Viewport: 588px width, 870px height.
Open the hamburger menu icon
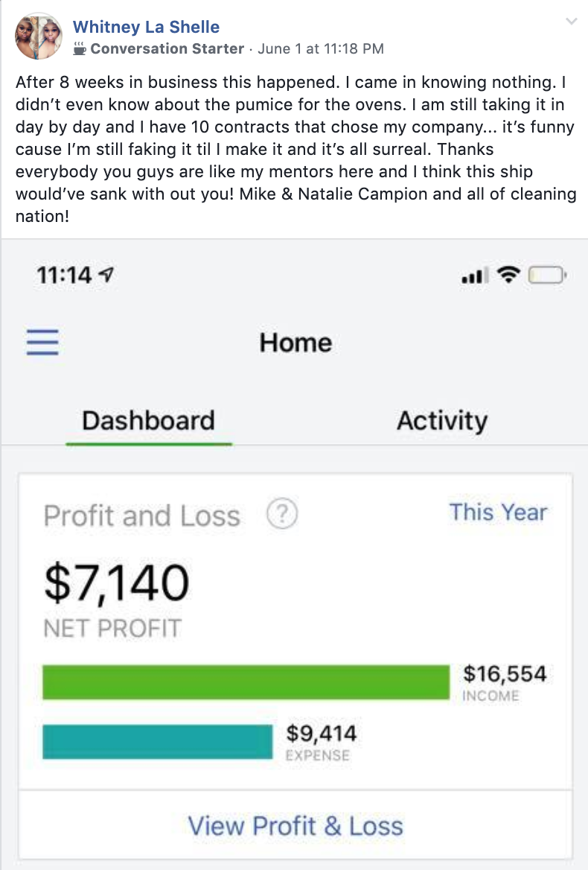[x=42, y=341]
